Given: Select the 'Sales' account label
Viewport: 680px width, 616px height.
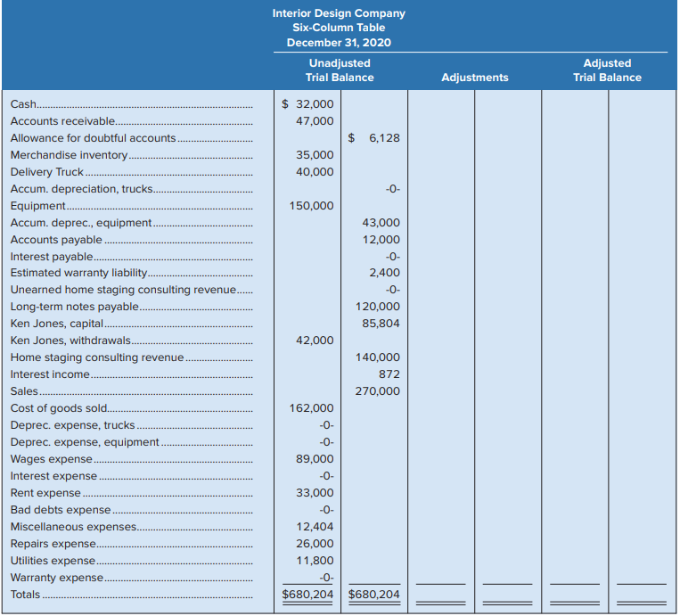Looking at the screenshot, I should (x=24, y=390).
